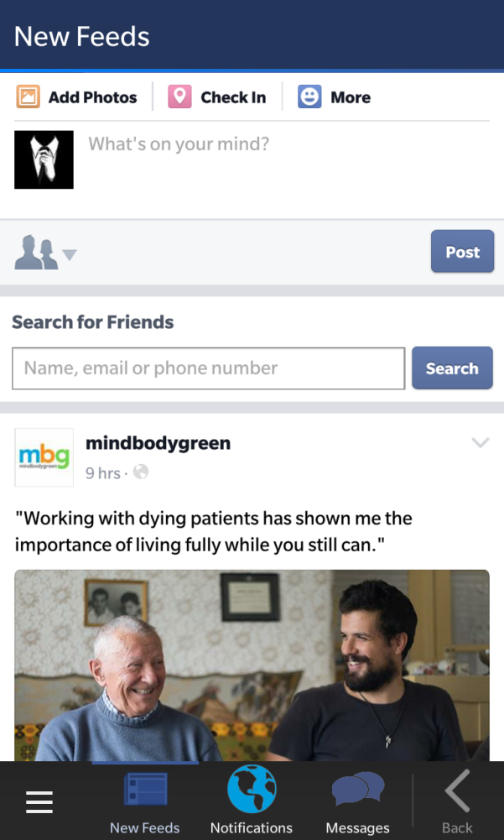Open the More smiley icon

click(x=309, y=97)
